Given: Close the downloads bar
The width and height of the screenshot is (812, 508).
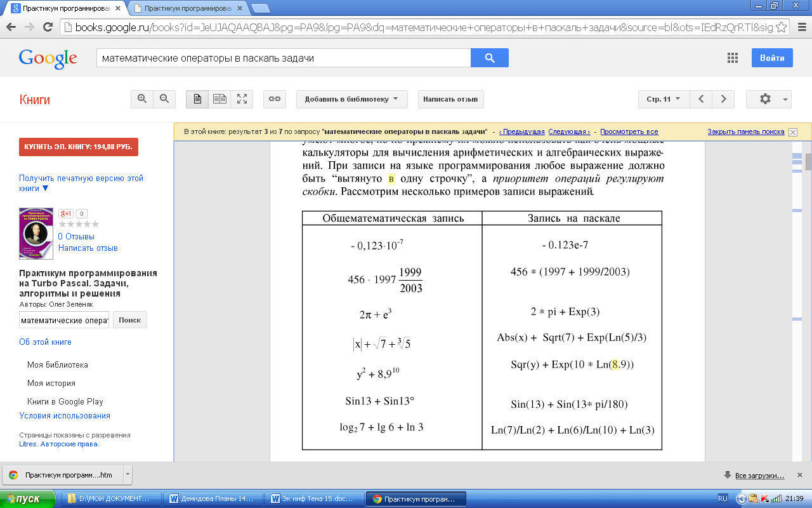Looking at the screenshot, I should [x=801, y=475].
